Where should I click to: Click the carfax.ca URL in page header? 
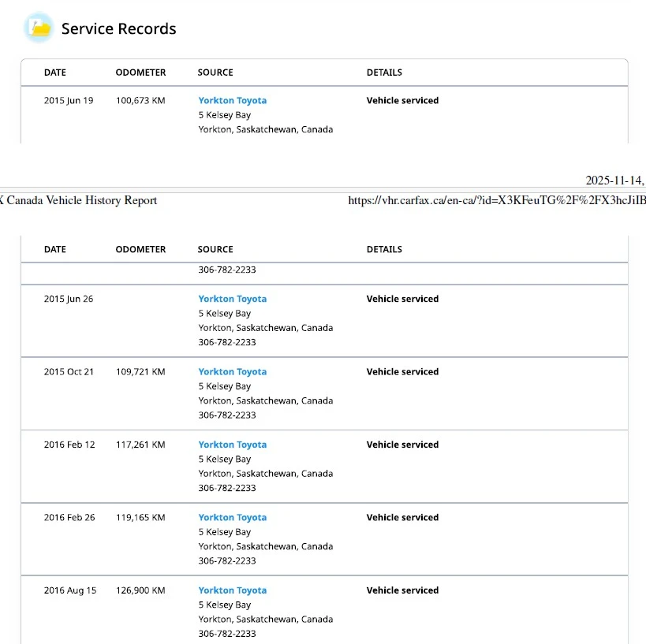497,200
